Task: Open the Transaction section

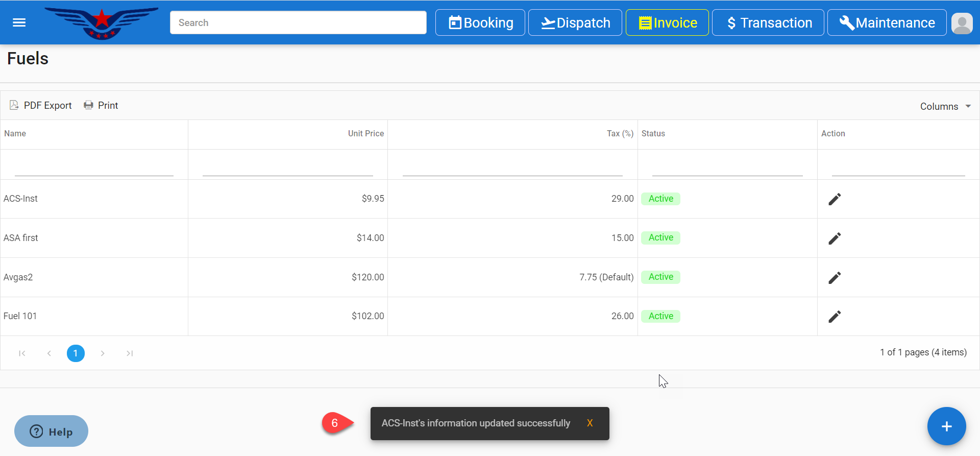Action: 768,23
